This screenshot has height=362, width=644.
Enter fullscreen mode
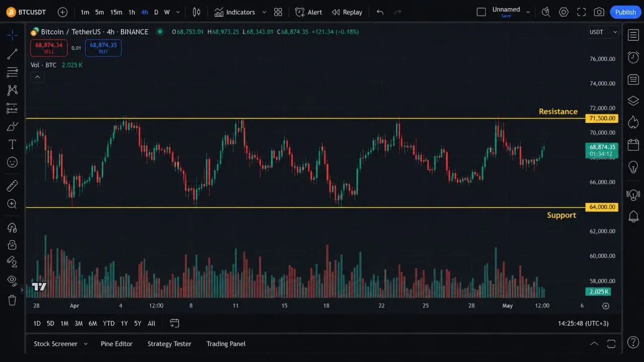point(581,12)
